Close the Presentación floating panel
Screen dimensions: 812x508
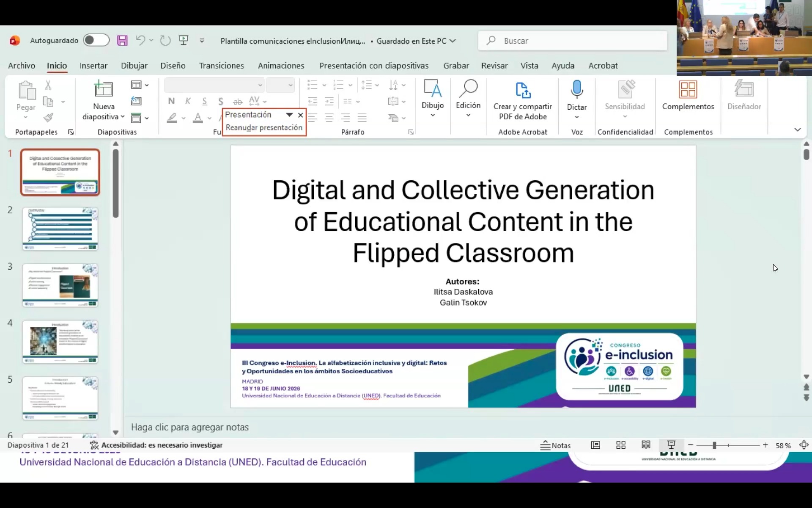300,115
